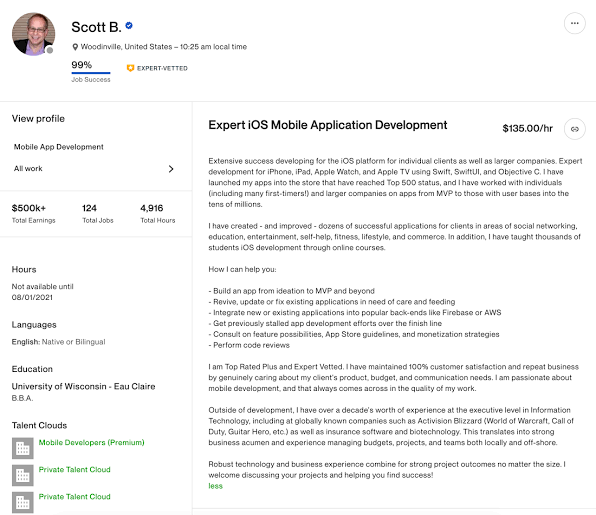
Task: Collapse the description with the less link
Action: (216, 486)
